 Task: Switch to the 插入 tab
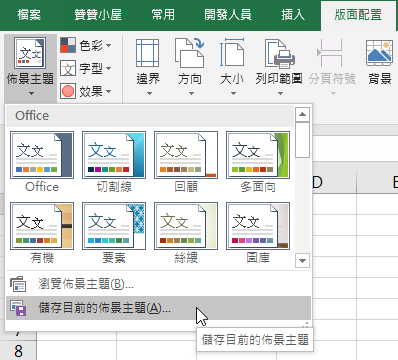point(292,15)
